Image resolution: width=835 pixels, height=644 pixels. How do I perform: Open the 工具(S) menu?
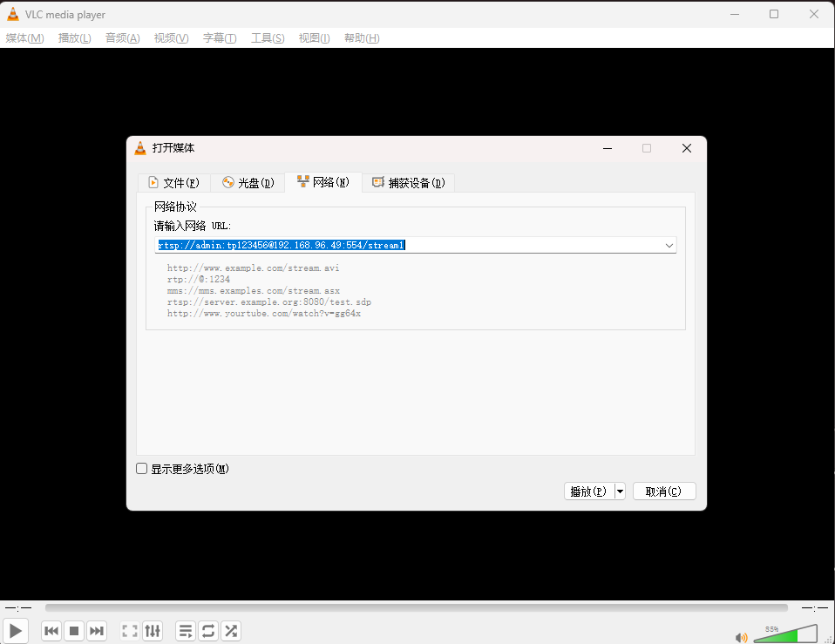pos(268,37)
